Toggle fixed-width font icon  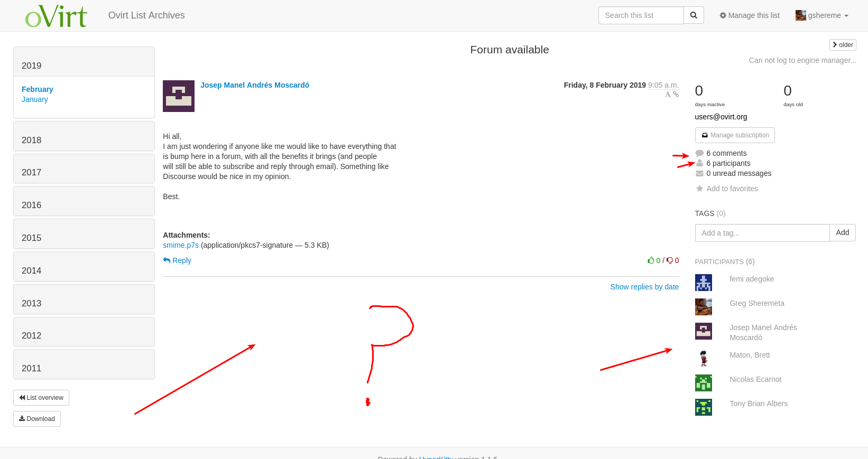click(668, 94)
